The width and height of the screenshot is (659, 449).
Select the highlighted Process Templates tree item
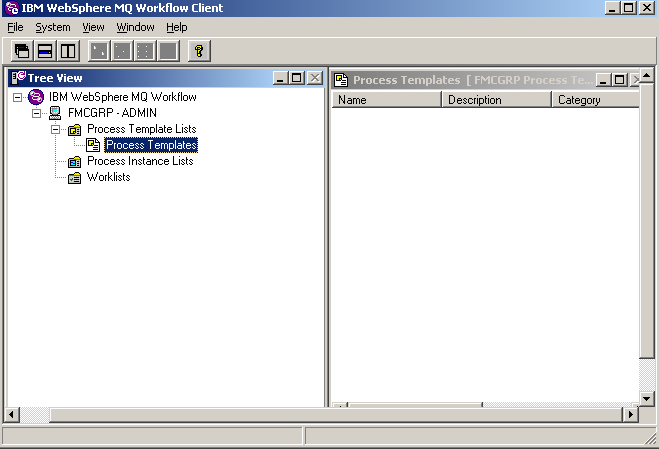151,145
